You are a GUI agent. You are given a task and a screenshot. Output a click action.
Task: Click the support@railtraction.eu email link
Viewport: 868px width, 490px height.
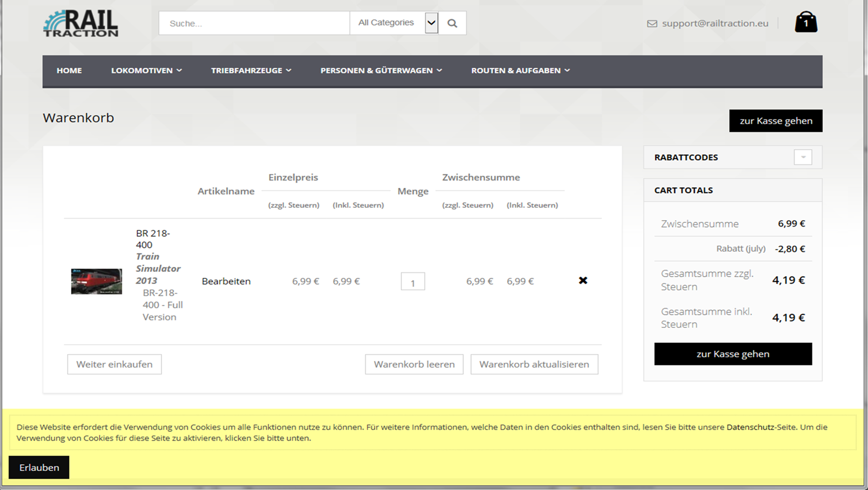click(715, 23)
